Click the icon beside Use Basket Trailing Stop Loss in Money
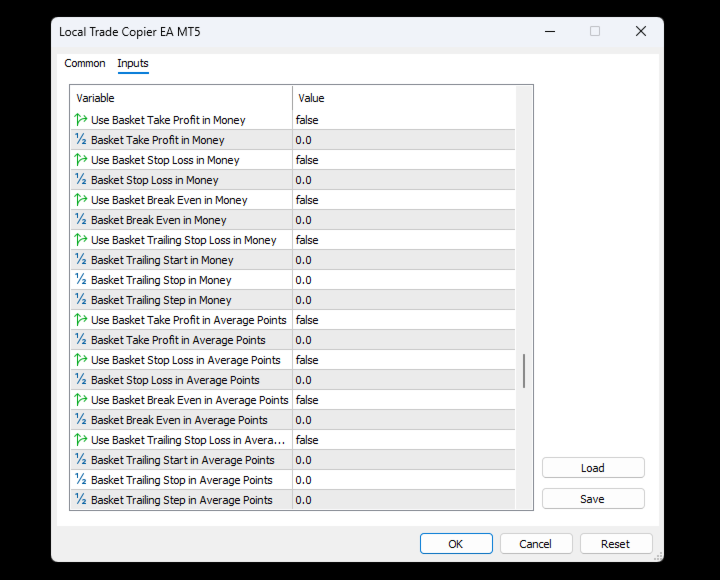 pyautogui.click(x=81, y=240)
